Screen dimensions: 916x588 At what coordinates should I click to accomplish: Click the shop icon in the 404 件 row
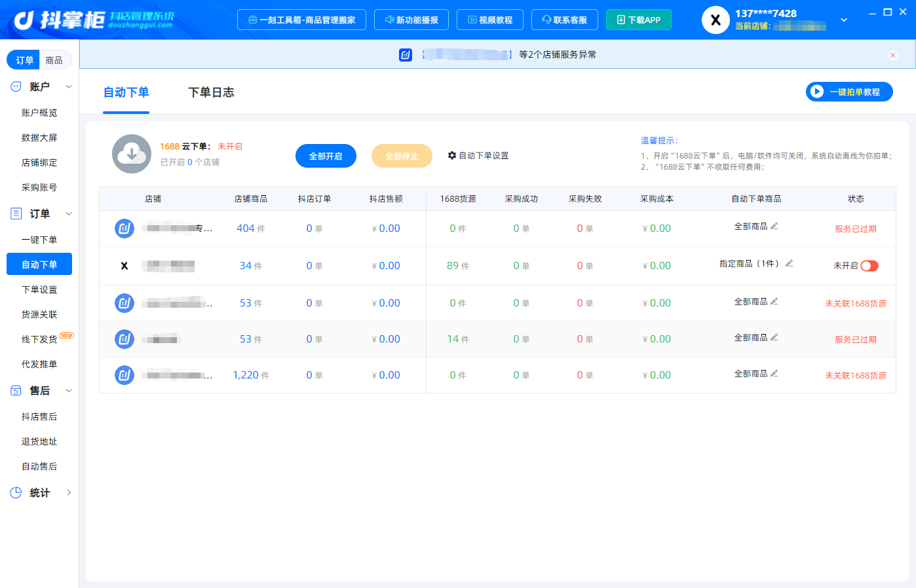coord(124,229)
